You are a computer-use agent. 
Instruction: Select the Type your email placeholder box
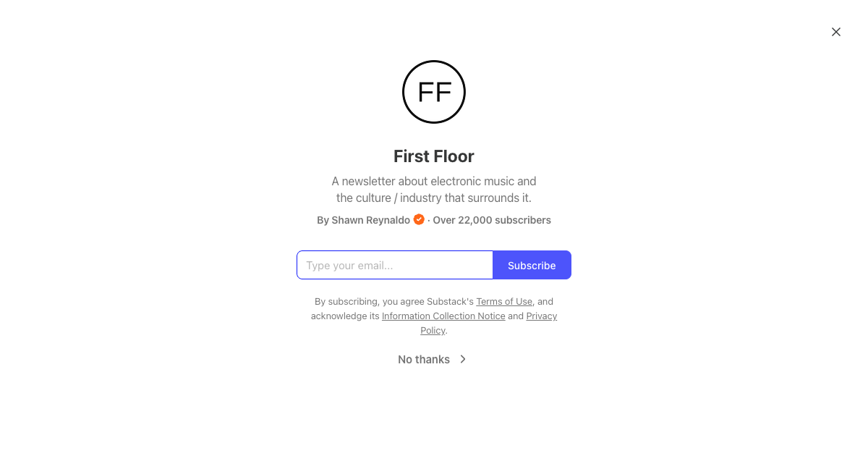click(395, 265)
